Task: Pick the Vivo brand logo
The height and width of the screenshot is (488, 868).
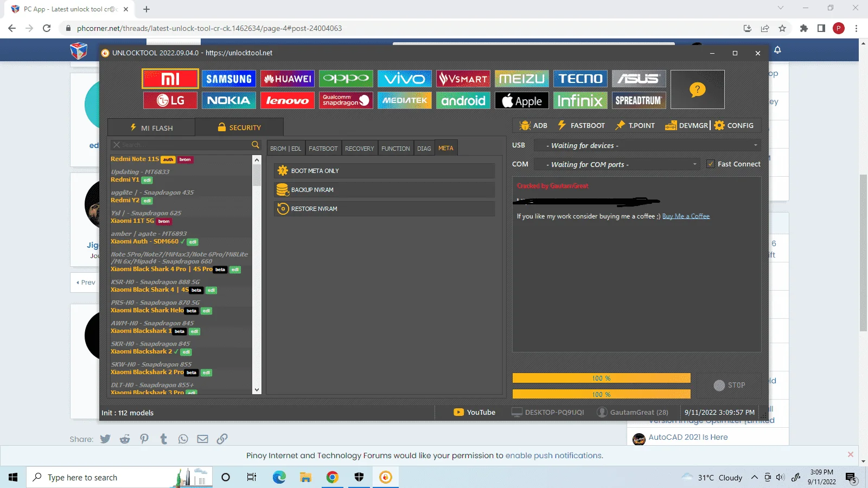Action: (x=405, y=79)
